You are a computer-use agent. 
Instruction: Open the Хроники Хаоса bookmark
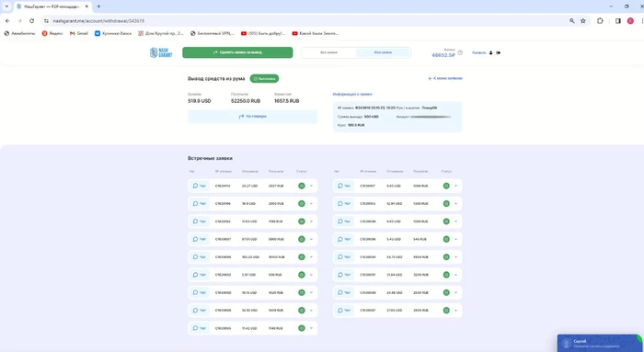113,33
